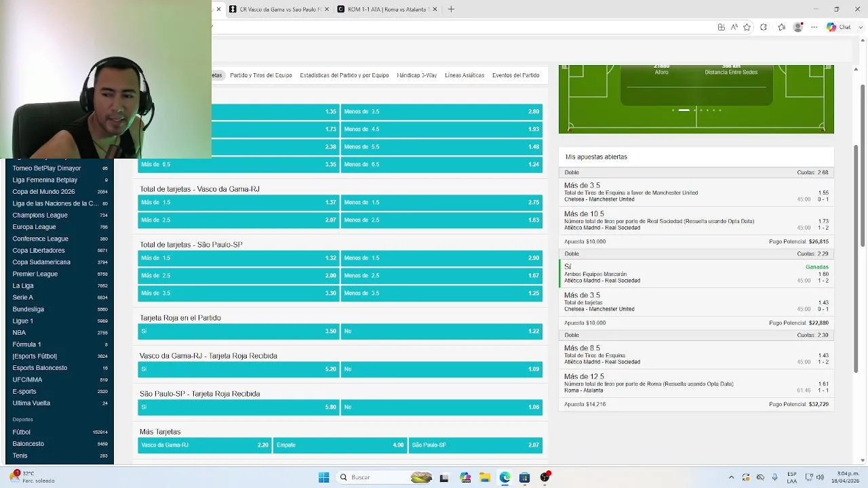Close the CR Vasco da Gama tab
The height and width of the screenshot is (488, 868).
click(x=327, y=9)
